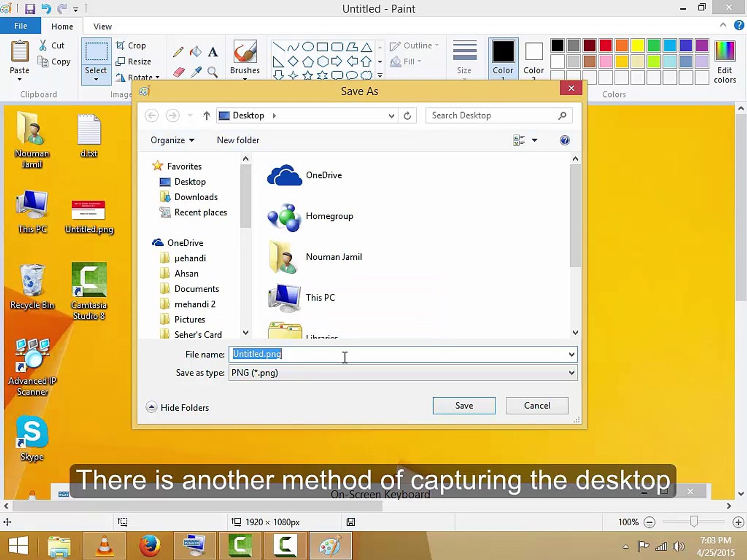The height and width of the screenshot is (560, 747).
Task: Click the zoom out minus button
Action: 649,522
